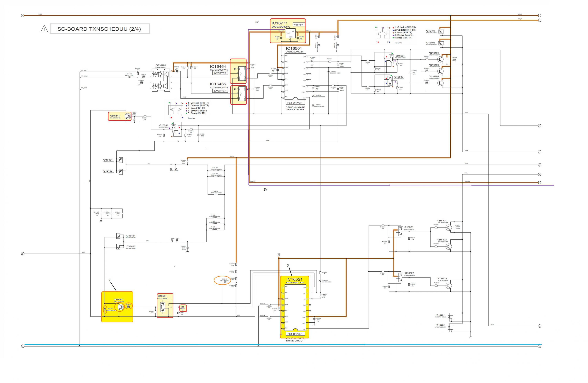588x383 pixels.
Task: Click the warning triangle icon beside the title
Action: pyautogui.click(x=44, y=29)
